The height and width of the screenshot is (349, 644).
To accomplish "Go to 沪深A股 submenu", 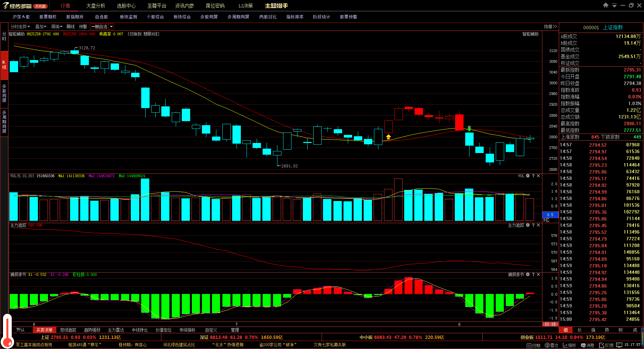I will (21, 17).
